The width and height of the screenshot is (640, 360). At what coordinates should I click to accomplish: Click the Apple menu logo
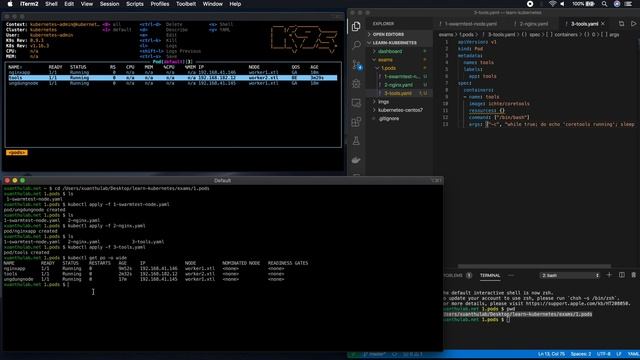[10, 4]
